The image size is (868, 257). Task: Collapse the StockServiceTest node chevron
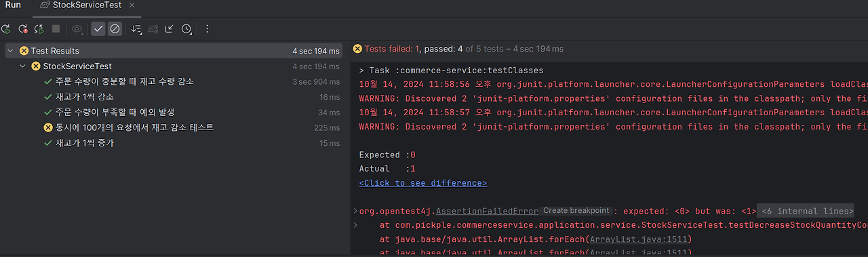[23, 66]
